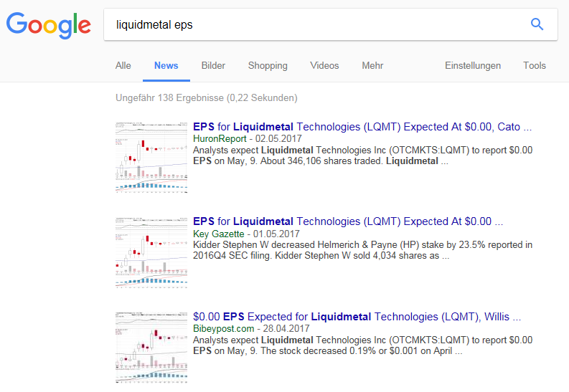
Task: Expand the Mehr menu
Action: pyautogui.click(x=372, y=65)
